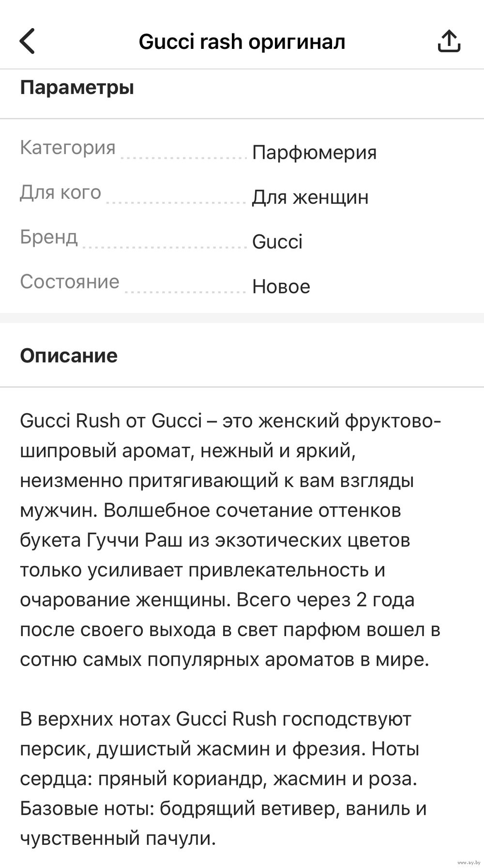Tap the line mentioning Гуччи Раш
The height and width of the screenshot is (868, 484).
pyautogui.click(x=215, y=540)
